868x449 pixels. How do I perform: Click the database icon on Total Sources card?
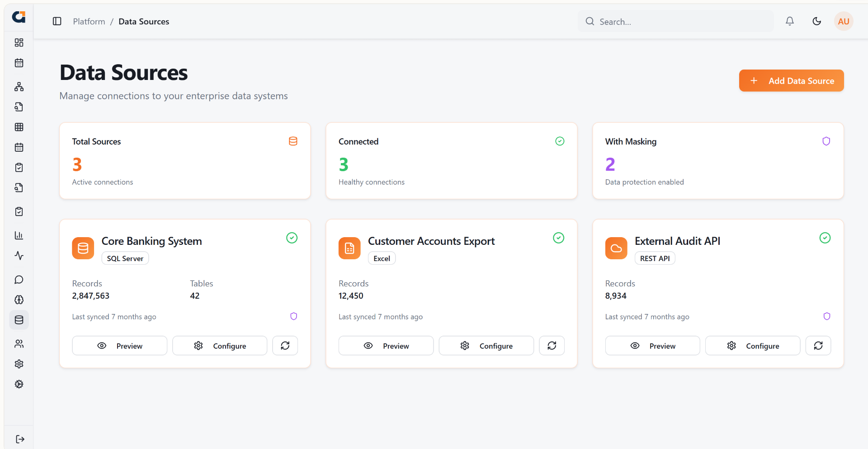(x=293, y=141)
